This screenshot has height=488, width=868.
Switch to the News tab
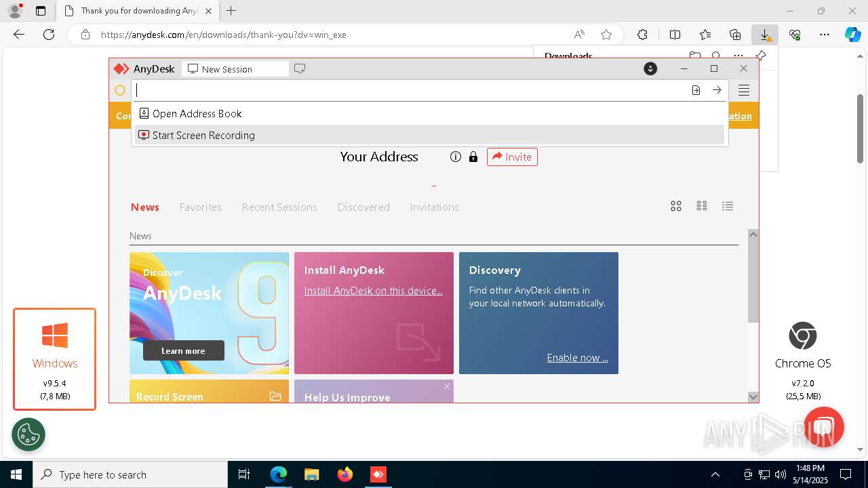pyautogui.click(x=145, y=207)
